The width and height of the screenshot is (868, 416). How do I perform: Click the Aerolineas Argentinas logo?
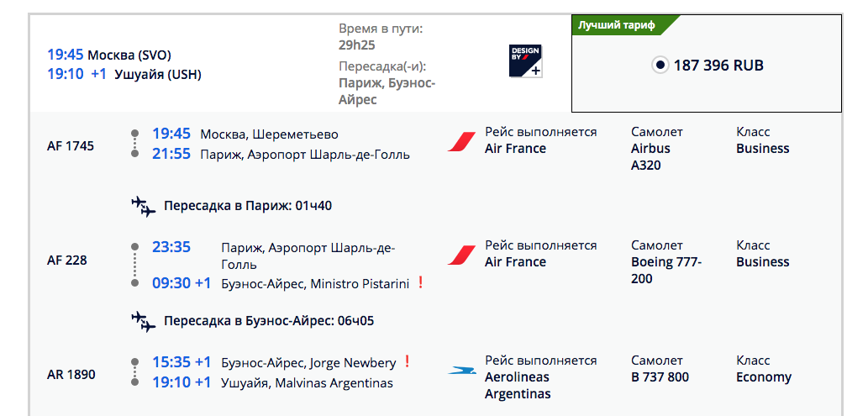coord(461,370)
